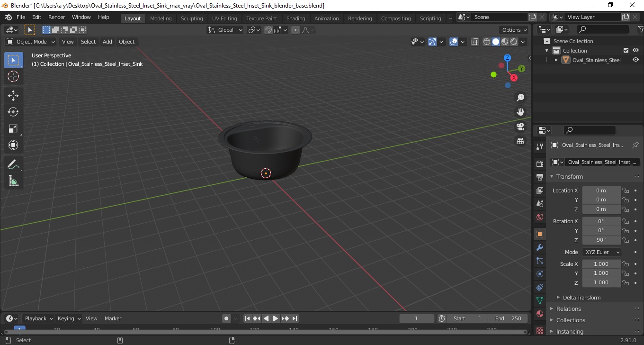Switch to the Shading workspace tab
644x345 pixels.
295,18
